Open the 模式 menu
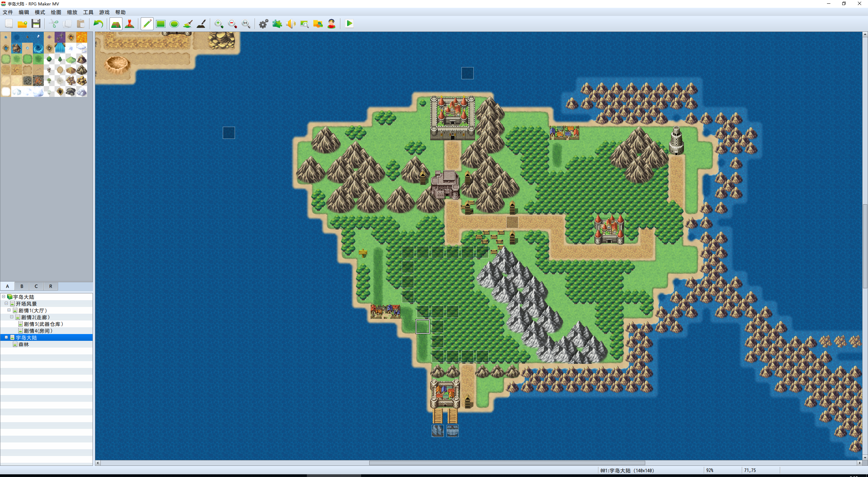The height and width of the screenshot is (477, 868). pyautogui.click(x=40, y=12)
